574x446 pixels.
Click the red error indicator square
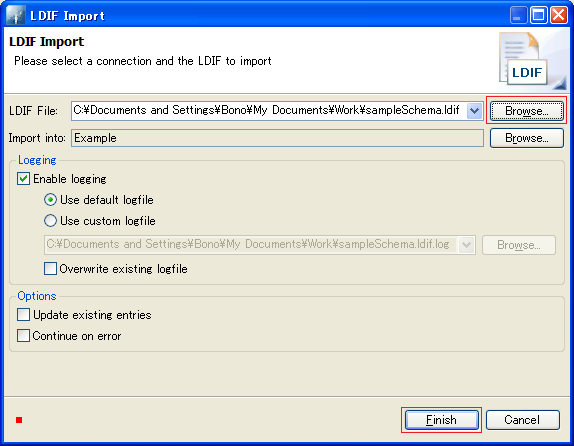pos(19,420)
